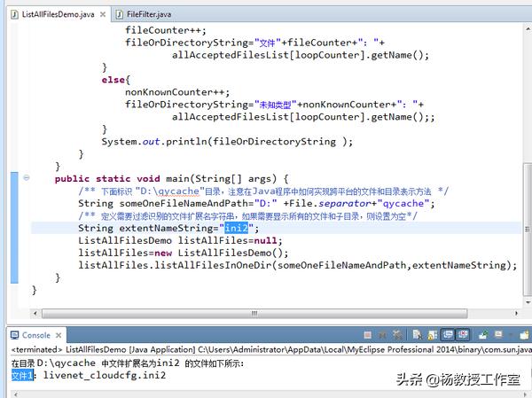The image size is (532, 398).
Task: Click the "fileCounter++;" code line
Action: coord(166,30)
